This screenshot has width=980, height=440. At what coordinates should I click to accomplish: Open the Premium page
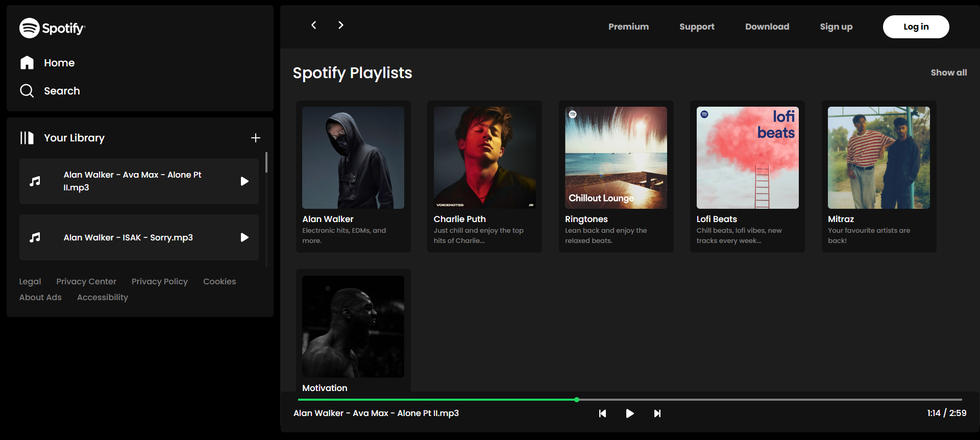click(x=628, y=27)
